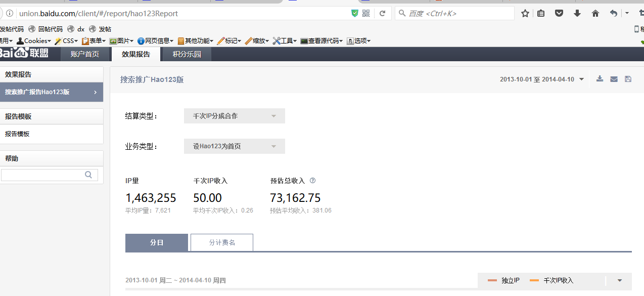The image size is (644, 296).
Task: Click the 帮助 search input field
Action: [43, 175]
